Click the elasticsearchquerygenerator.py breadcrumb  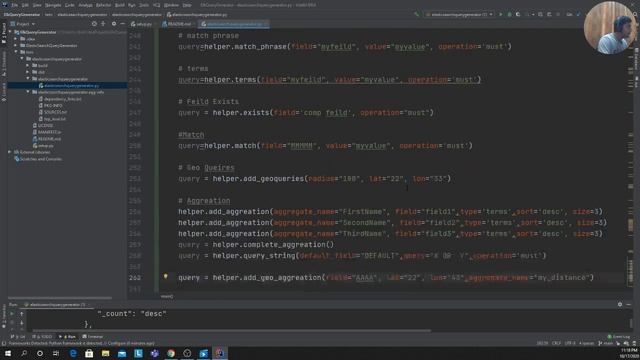(x=197, y=15)
